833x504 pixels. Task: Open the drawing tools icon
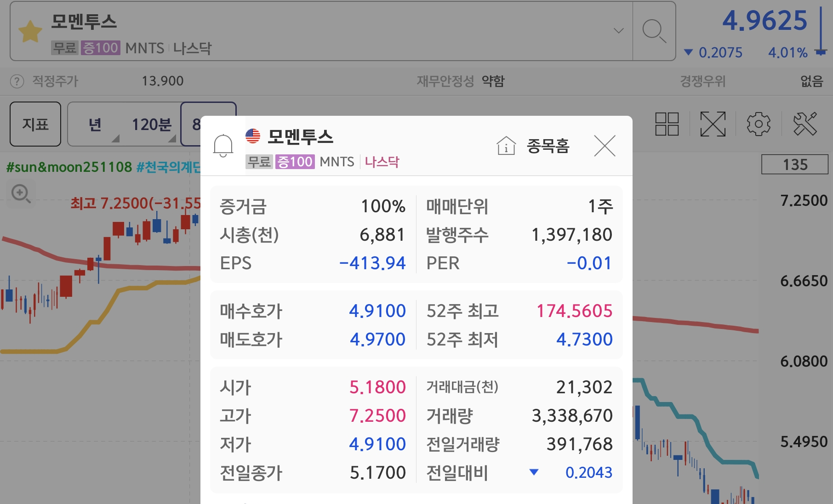click(x=805, y=124)
